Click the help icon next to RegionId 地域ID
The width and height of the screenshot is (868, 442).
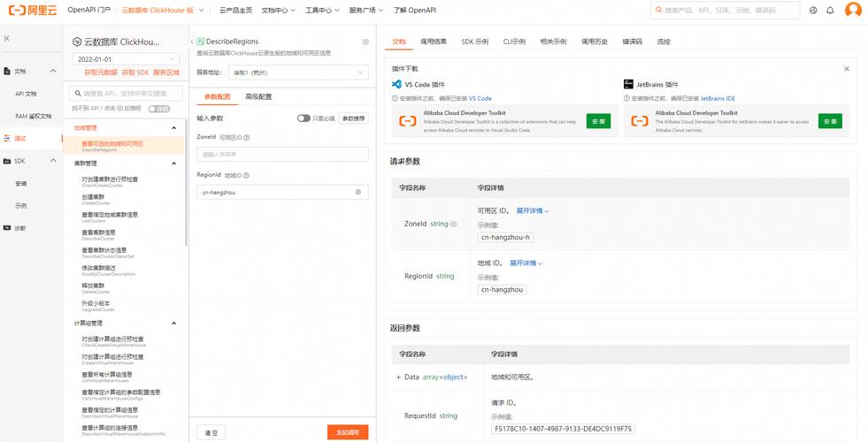pyautogui.click(x=246, y=175)
